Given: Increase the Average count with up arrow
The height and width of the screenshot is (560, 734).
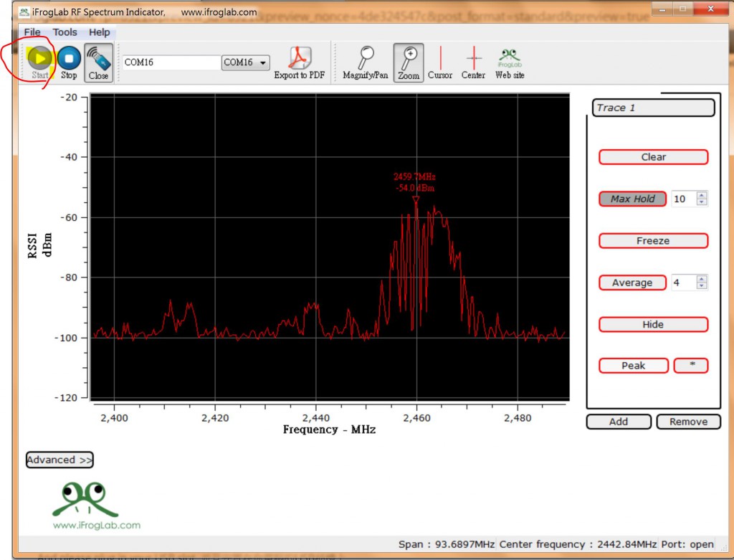Looking at the screenshot, I should pyautogui.click(x=702, y=279).
